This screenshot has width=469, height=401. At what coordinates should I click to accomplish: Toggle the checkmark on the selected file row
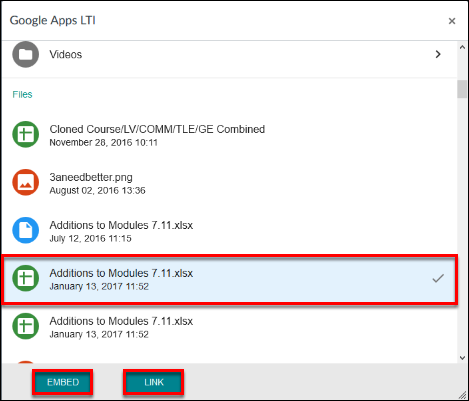tap(438, 278)
